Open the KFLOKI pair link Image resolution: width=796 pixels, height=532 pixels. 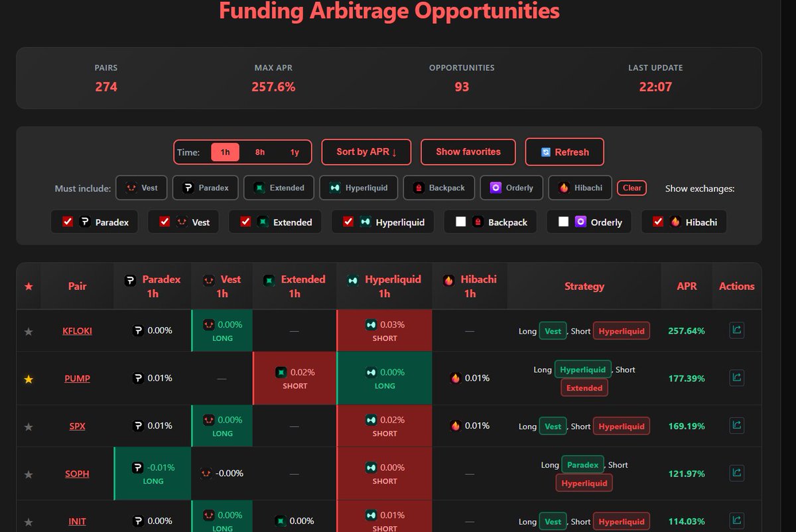(77, 331)
